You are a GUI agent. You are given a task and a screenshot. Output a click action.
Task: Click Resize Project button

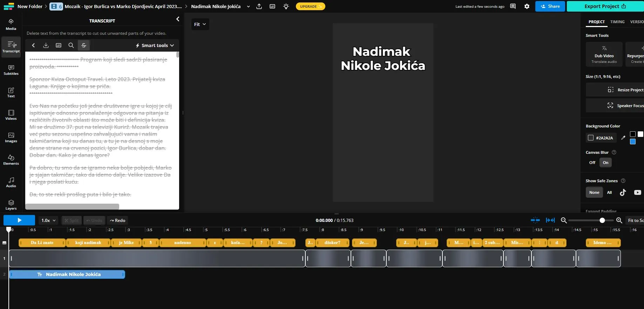click(615, 90)
